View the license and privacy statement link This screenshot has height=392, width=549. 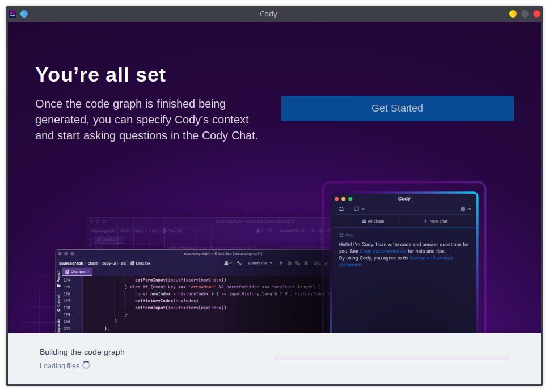(431, 258)
